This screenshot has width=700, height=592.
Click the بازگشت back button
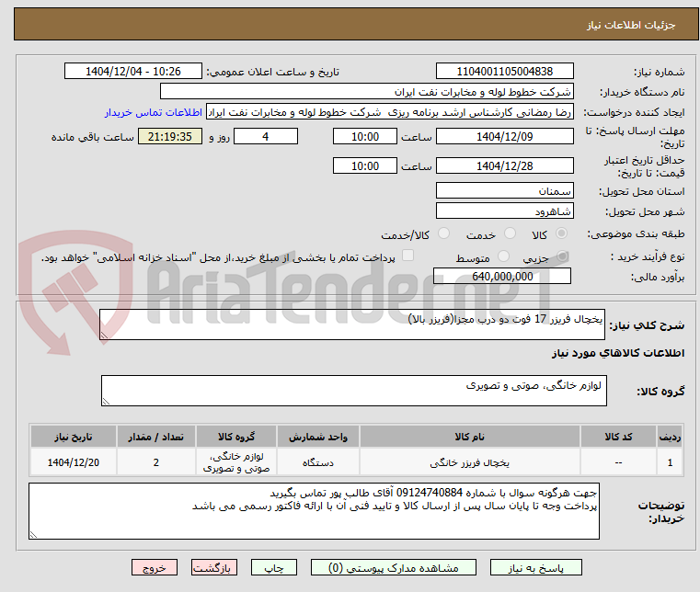(214, 567)
